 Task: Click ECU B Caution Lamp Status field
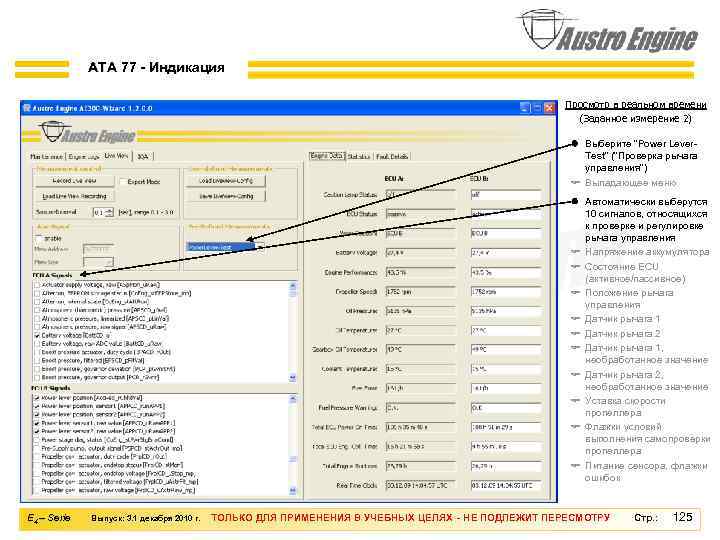(x=506, y=195)
